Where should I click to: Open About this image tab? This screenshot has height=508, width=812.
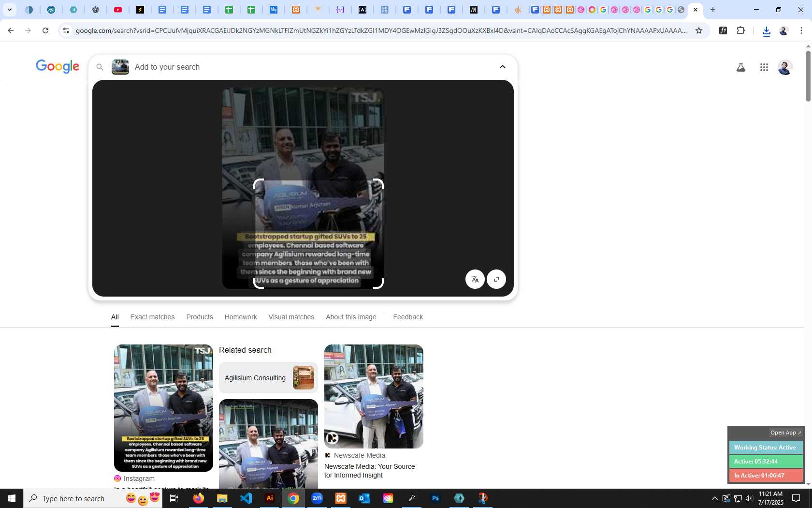click(351, 317)
